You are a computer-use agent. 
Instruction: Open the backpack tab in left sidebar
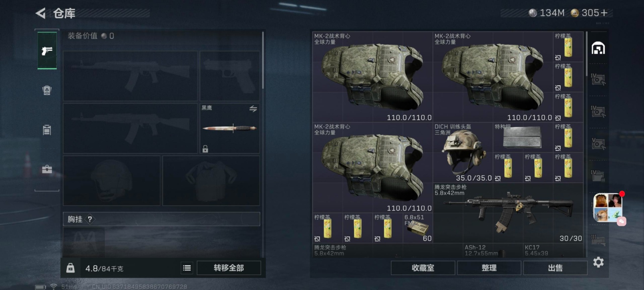click(x=47, y=90)
